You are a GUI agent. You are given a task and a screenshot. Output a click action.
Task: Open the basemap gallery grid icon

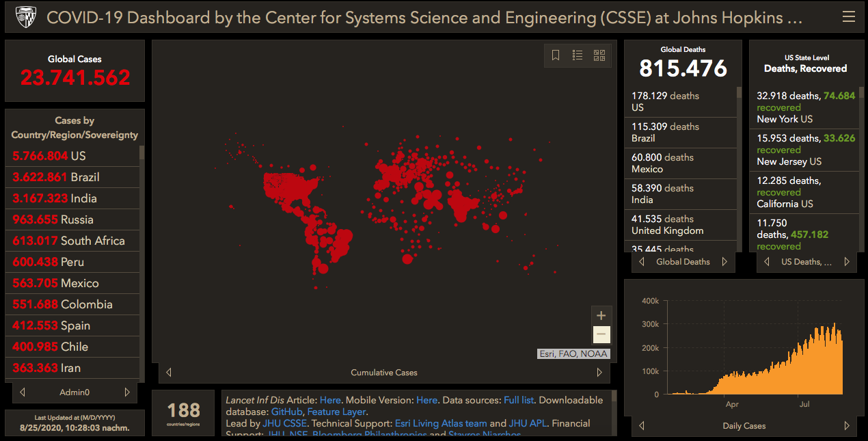[599, 55]
